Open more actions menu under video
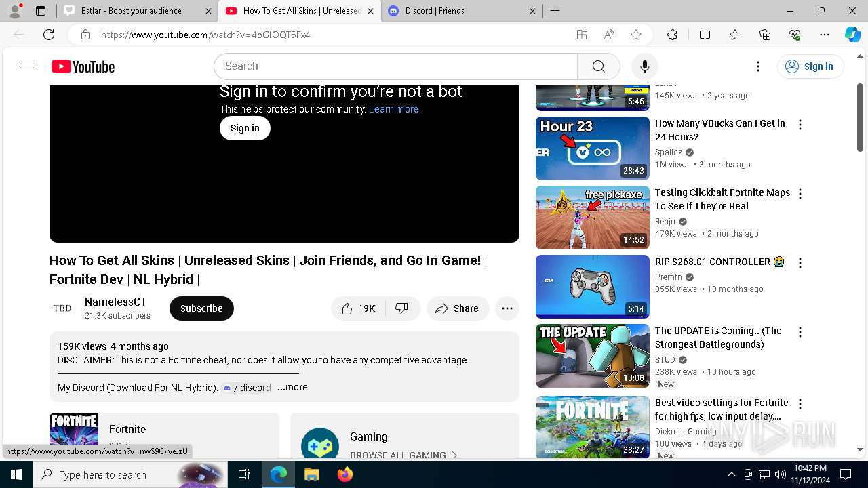The image size is (868, 488). [507, 308]
